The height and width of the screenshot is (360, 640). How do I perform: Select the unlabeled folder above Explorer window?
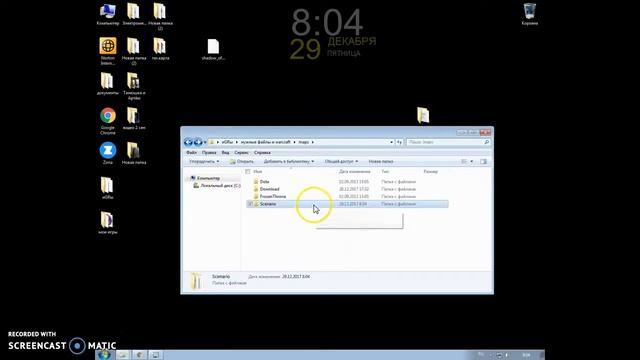423,115
